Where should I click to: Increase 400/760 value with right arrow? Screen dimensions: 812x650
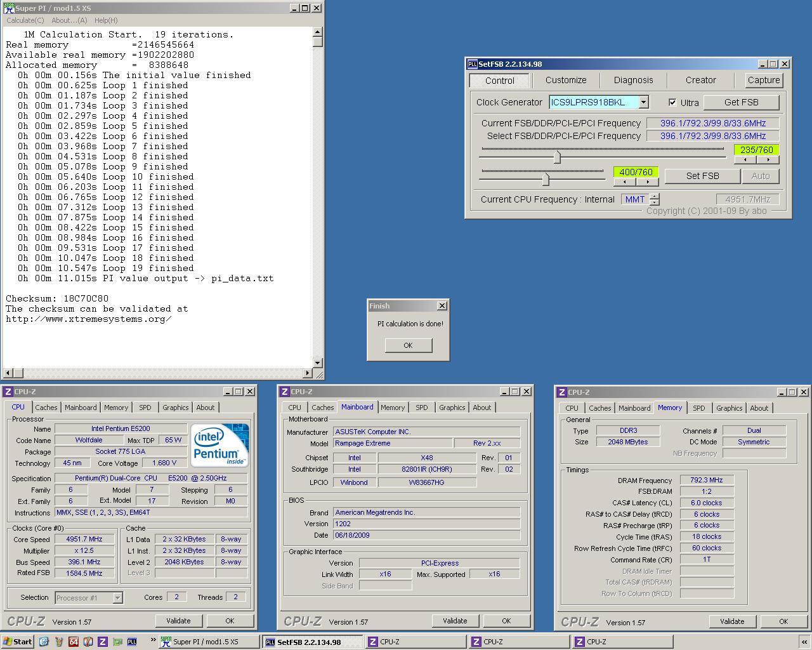click(647, 182)
